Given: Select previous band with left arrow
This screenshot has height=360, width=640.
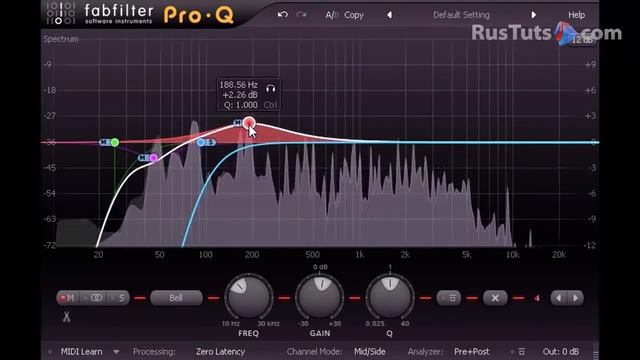Looking at the screenshot, I should (x=558, y=298).
